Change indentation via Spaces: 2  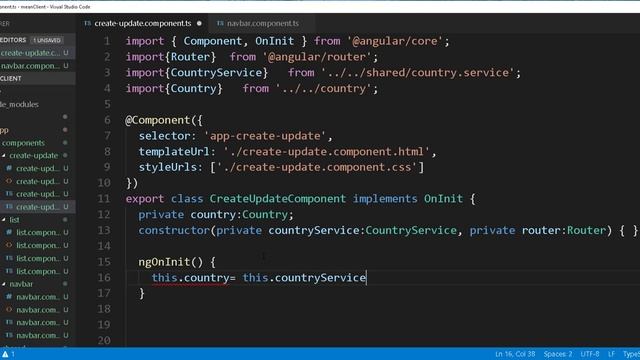(x=558, y=354)
